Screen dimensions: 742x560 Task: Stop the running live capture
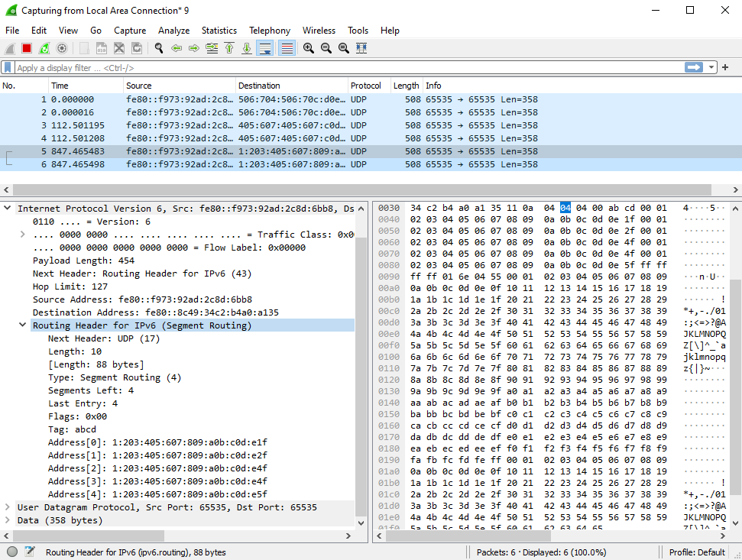[x=25, y=47]
